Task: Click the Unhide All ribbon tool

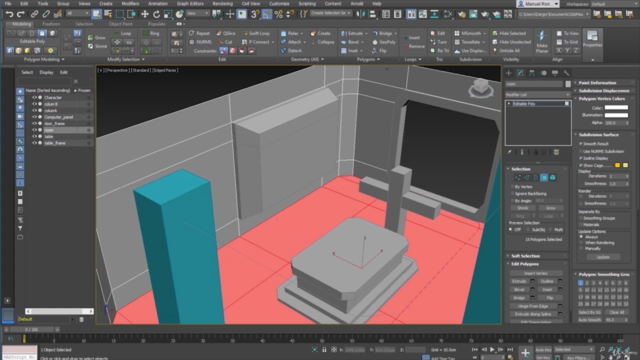Action: click(506, 51)
